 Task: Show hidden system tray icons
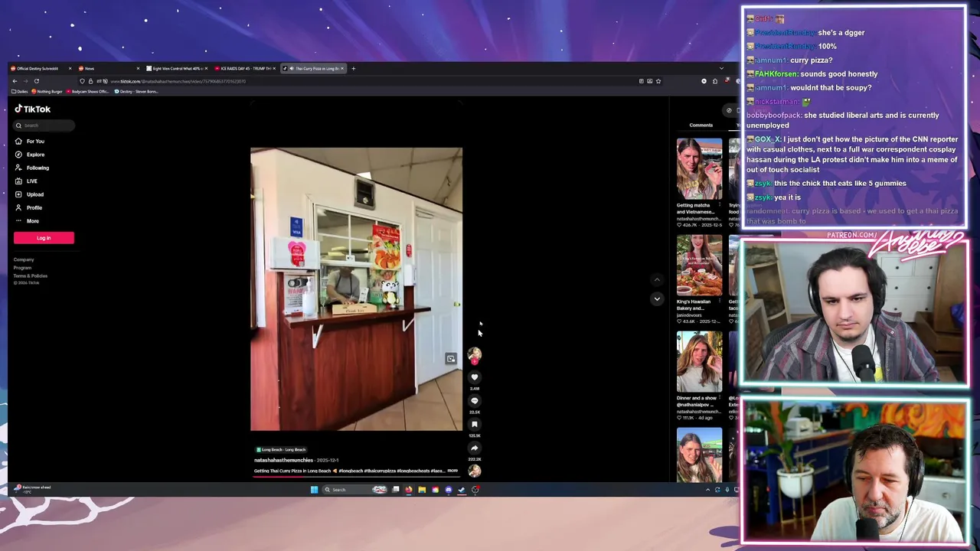click(707, 490)
